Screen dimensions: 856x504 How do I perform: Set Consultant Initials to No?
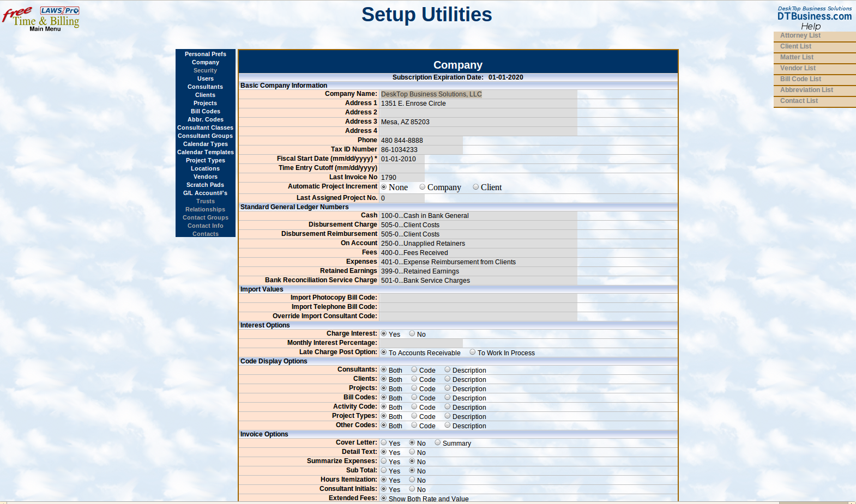click(412, 489)
